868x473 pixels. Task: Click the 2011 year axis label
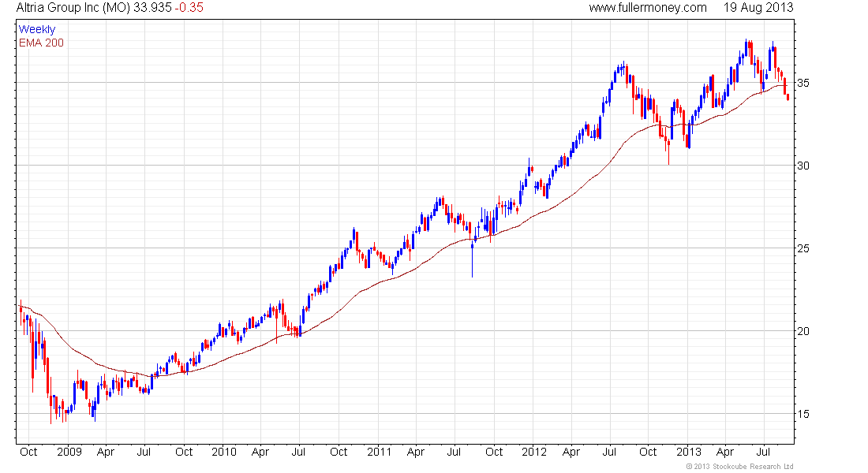click(380, 452)
